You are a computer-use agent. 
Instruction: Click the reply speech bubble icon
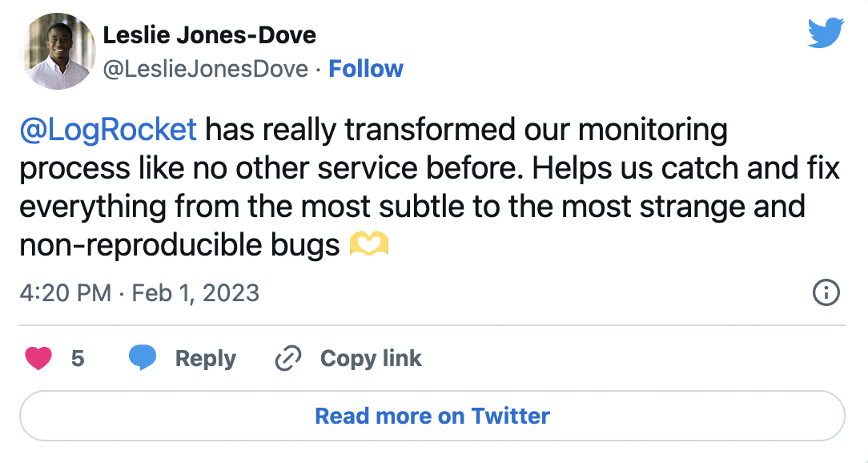pyautogui.click(x=143, y=358)
